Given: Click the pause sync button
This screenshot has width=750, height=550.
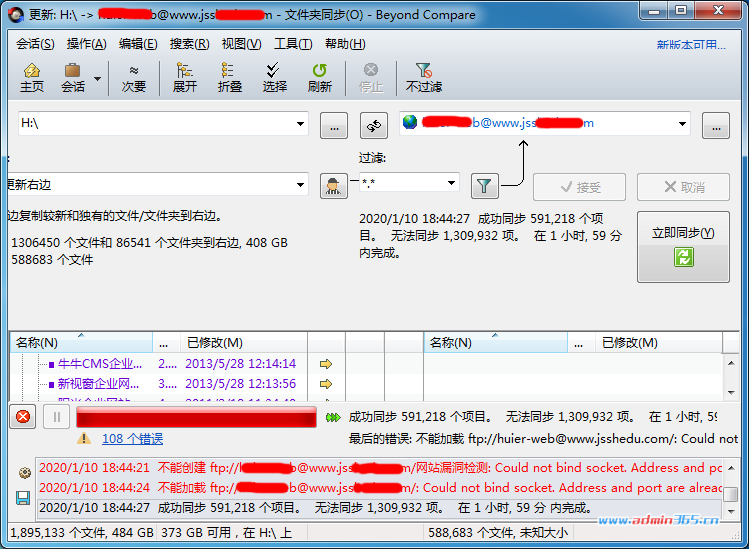Looking at the screenshot, I should tap(56, 417).
